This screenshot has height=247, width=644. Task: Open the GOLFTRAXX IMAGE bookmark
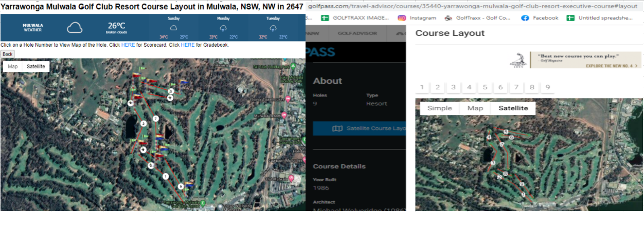pos(356,17)
